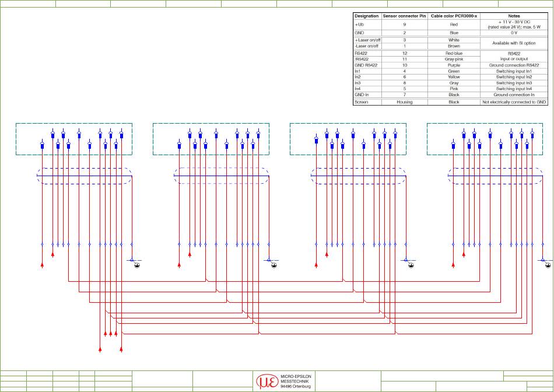554x392 pixels.
Task: Click pin number '11' in the table
Action: tap(405, 60)
